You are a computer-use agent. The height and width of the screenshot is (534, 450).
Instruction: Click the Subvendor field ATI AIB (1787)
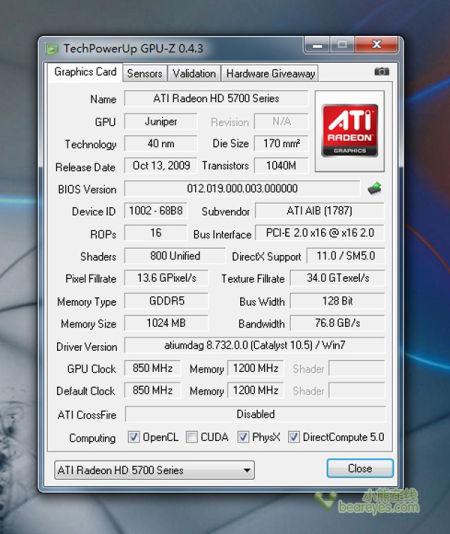click(320, 211)
